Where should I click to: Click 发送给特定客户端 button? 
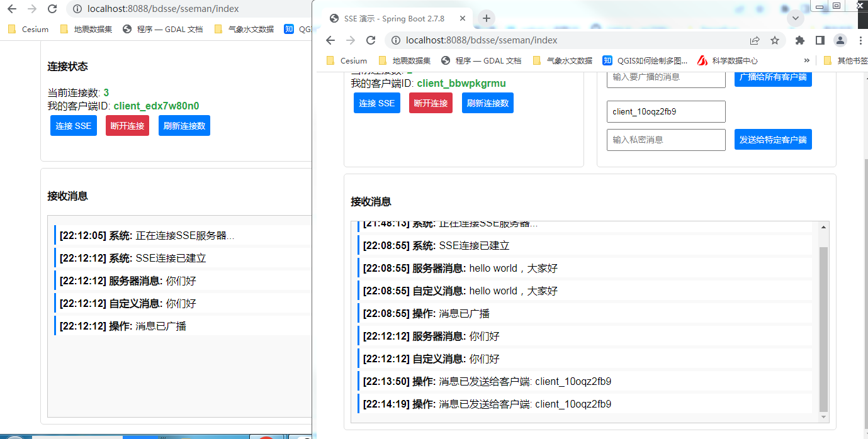773,140
